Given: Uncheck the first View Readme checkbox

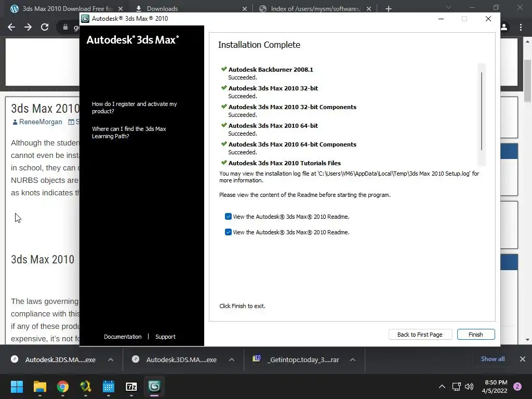Looking at the screenshot, I should coord(228,217).
